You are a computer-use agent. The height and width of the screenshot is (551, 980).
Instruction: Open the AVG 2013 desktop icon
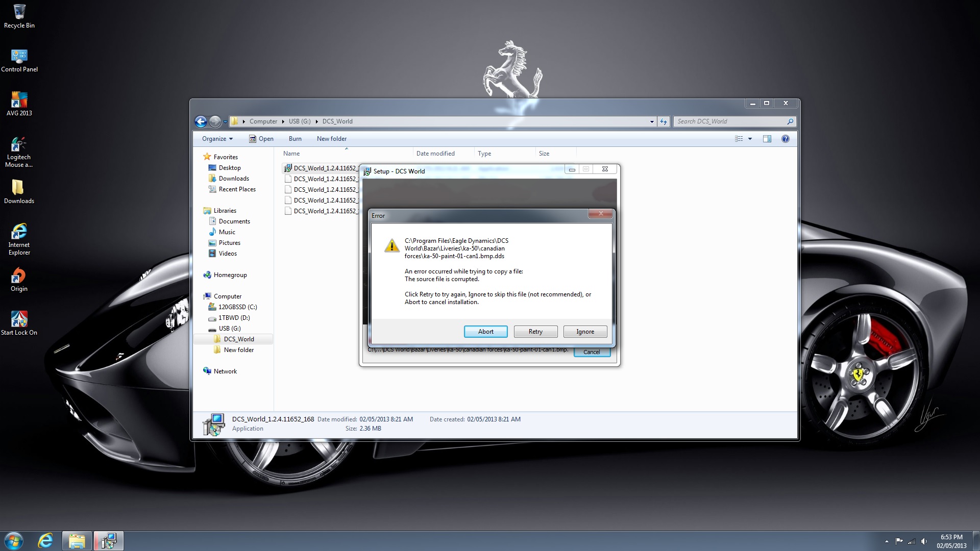pyautogui.click(x=19, y=104)
